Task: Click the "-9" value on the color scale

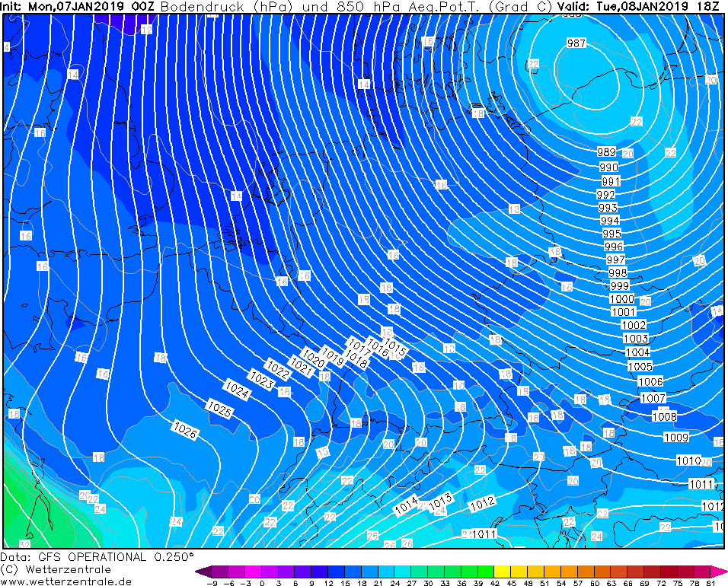Action: [x=212, y=582]
